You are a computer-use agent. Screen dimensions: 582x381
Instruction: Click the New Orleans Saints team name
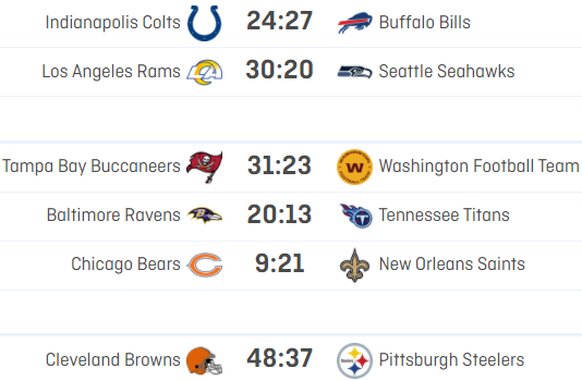452,264
